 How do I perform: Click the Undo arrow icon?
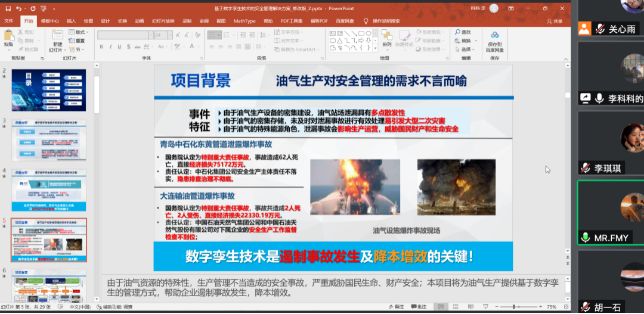[x=19, y=8]
